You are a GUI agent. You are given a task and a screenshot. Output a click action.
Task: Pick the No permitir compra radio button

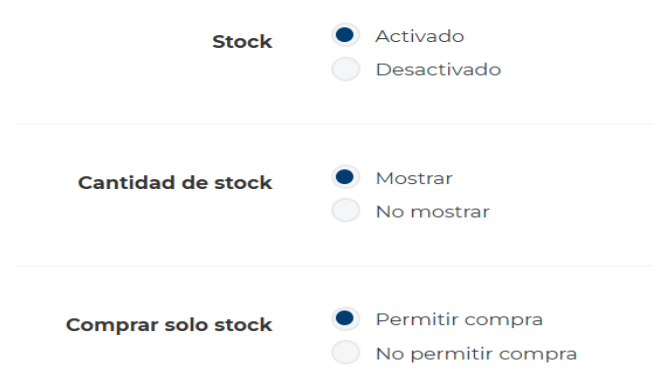pyautogui.click(x=345, y=352)
